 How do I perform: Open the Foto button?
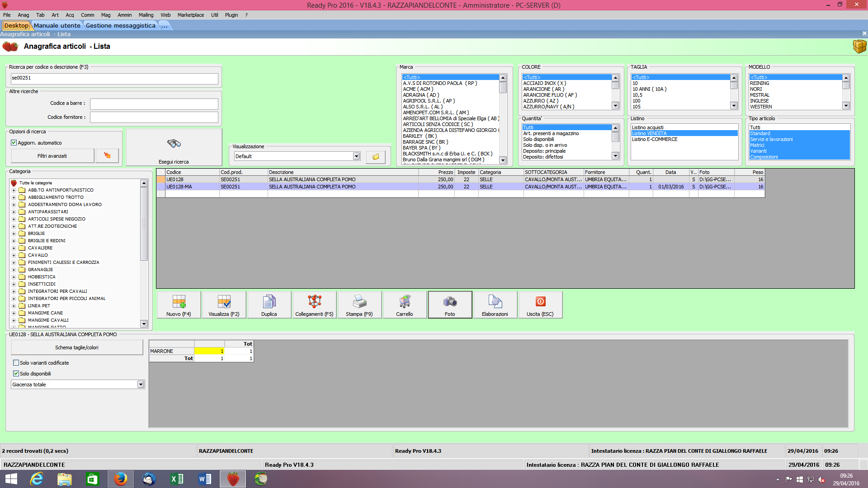[x=450, y=305]
